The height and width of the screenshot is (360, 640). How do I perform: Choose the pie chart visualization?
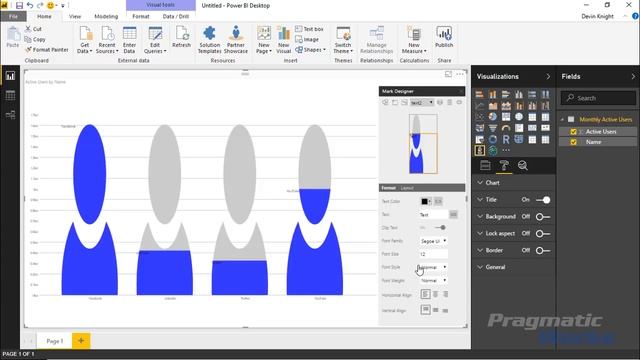coord(493,117)
